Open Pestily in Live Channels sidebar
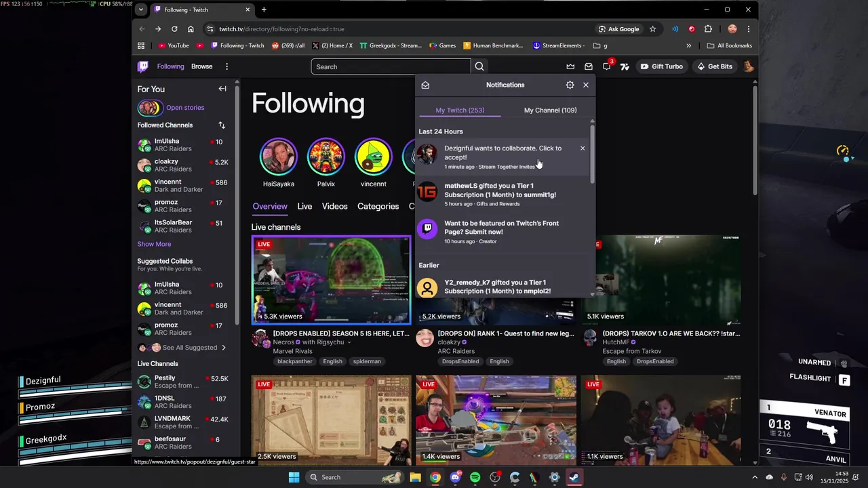This screenshot has width=868, height=488. [x=183, y=382]
